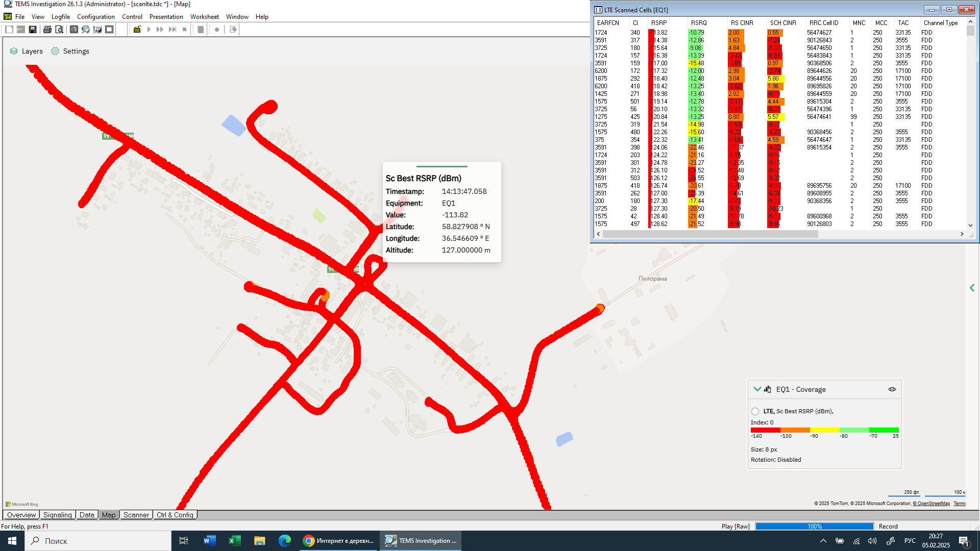Click the orange endpoint marker near Пилорама
The image size is (980, 551).
(x=600, y=308)
